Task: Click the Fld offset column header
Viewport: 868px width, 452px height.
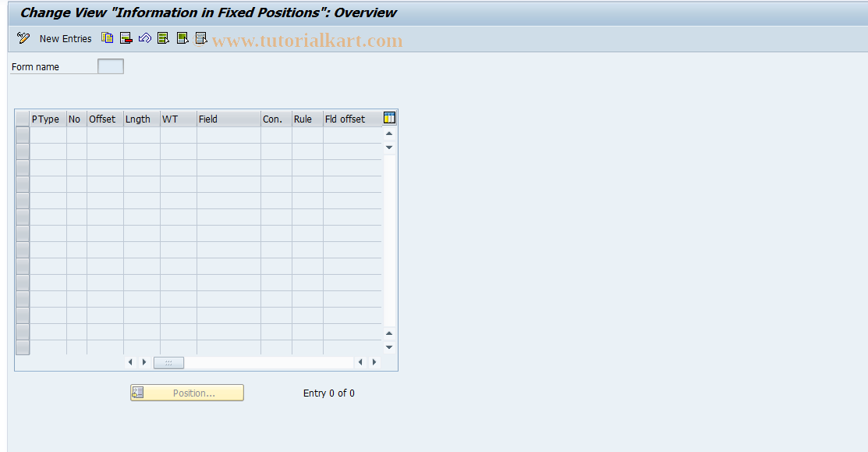Action: (353, 119)
